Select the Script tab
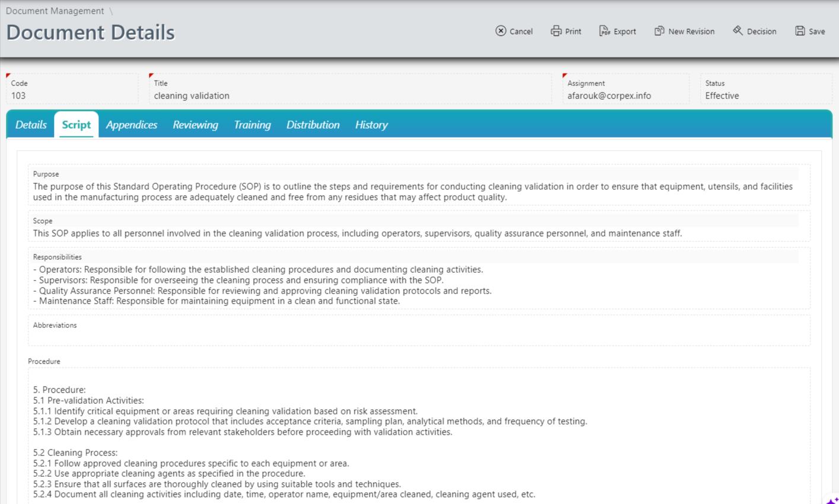The height and width of the screenshot is (504, 839). pos(77,125)
